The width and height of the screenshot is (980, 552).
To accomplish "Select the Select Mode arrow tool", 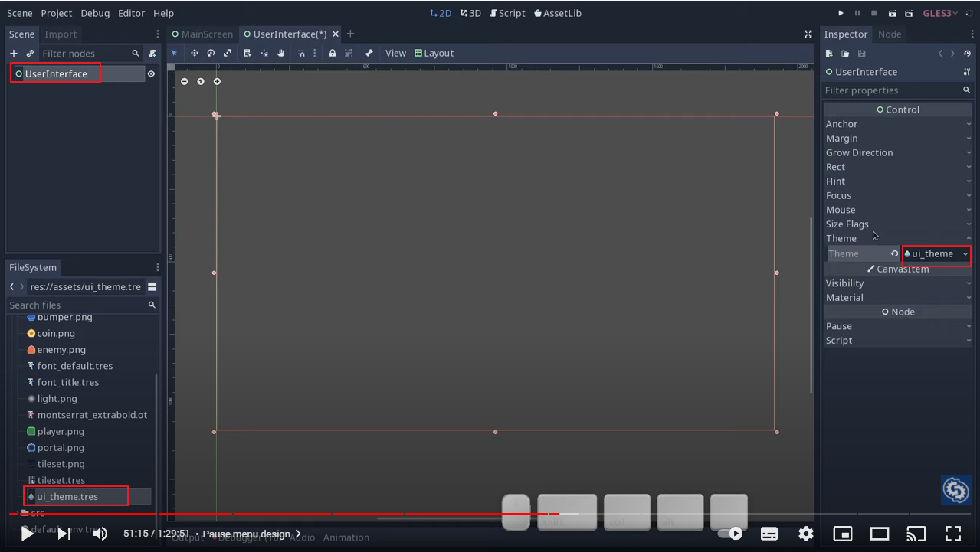I will pyautogui.click(x=174, y=53).
